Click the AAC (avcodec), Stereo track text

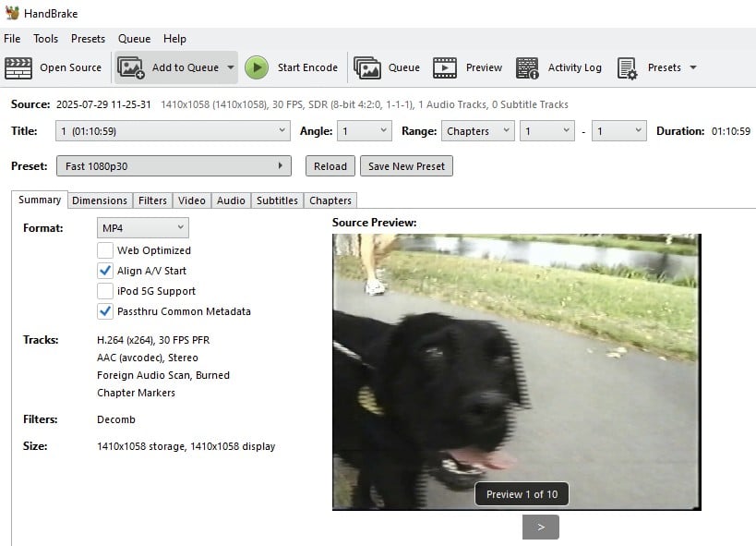click(x=148, y=358)
